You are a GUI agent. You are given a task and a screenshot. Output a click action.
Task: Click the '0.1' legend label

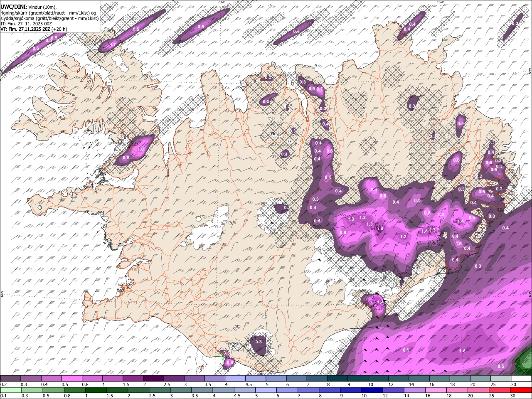pos(4,396)
